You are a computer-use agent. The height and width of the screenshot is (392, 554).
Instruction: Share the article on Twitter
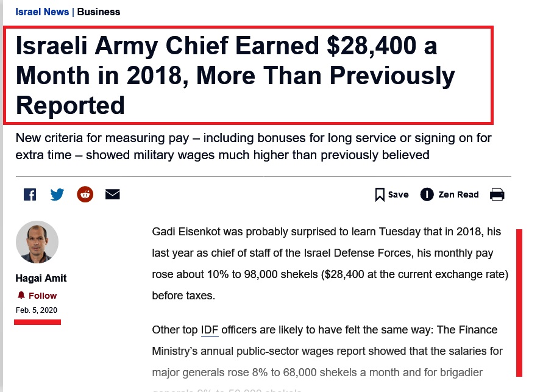57,194
